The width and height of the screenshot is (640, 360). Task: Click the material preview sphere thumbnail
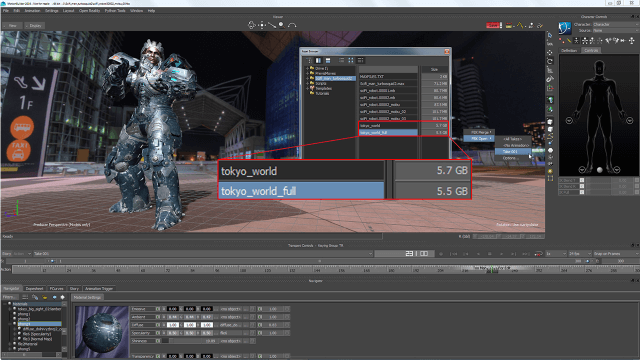tap(102, 331)
